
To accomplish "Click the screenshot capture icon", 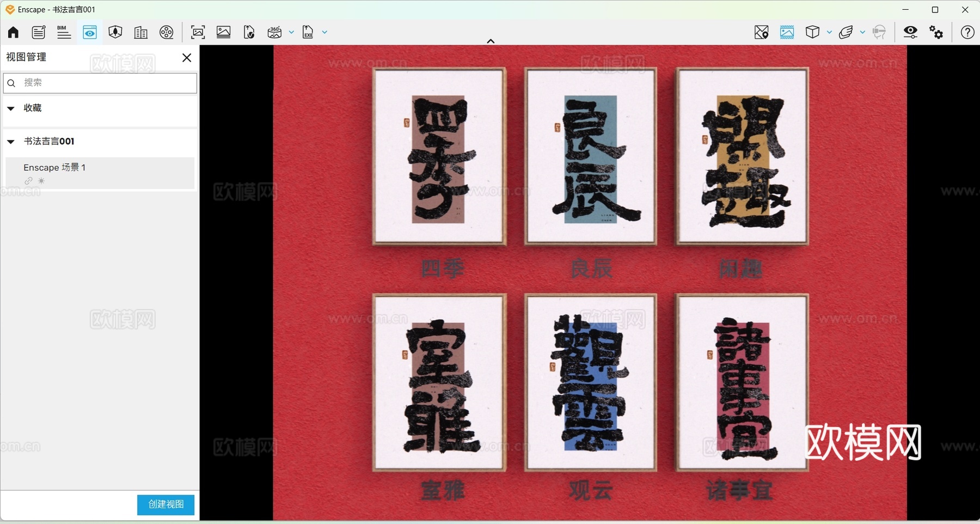I will click(198, 32).
